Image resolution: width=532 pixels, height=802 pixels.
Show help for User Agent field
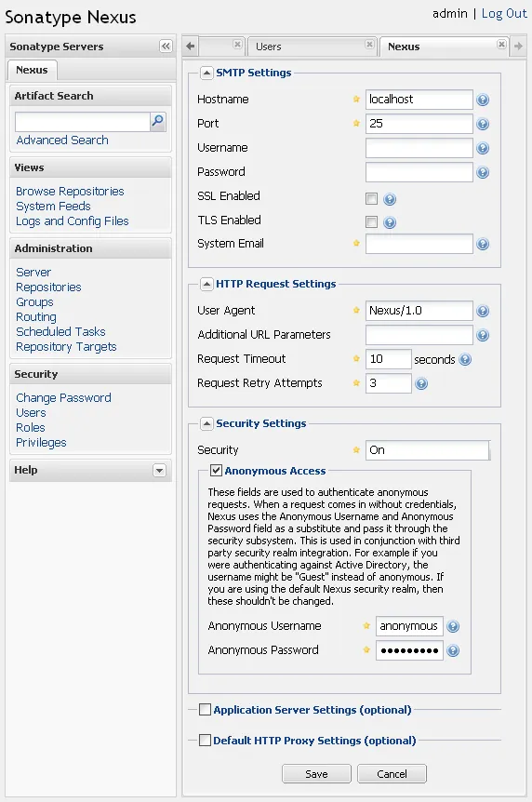[483, 311]
